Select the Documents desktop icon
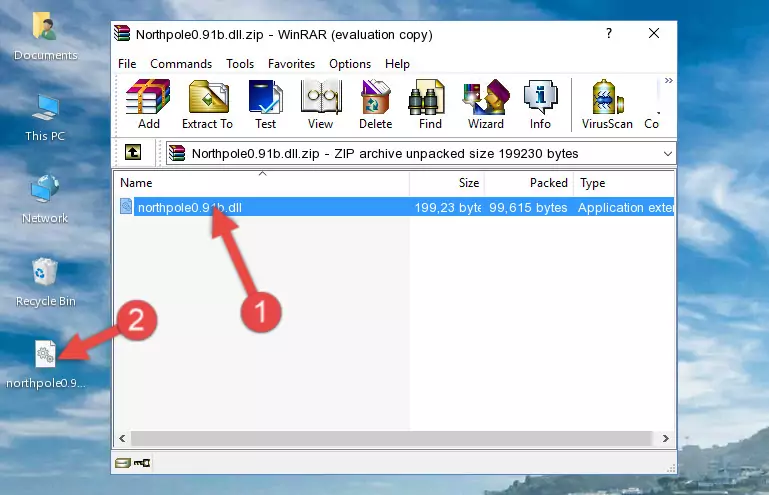Screen dimensions: 769x495 pos(45,36)
